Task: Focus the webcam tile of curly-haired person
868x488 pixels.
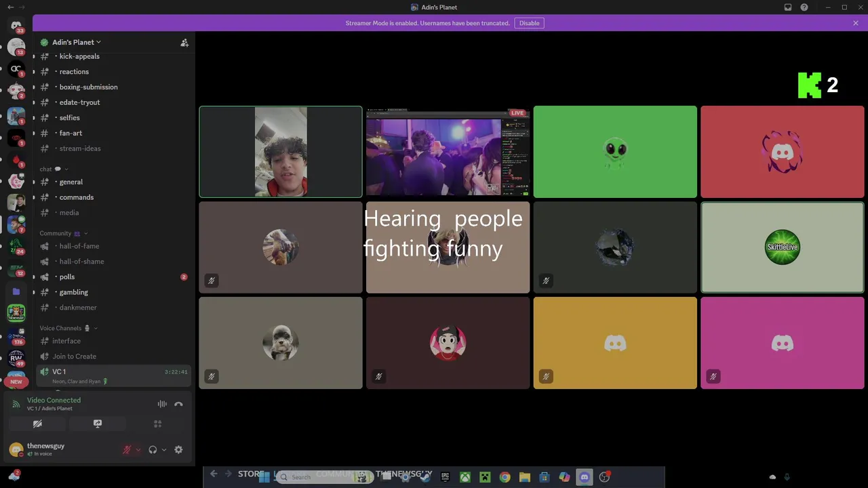Action: pos(281,152)
